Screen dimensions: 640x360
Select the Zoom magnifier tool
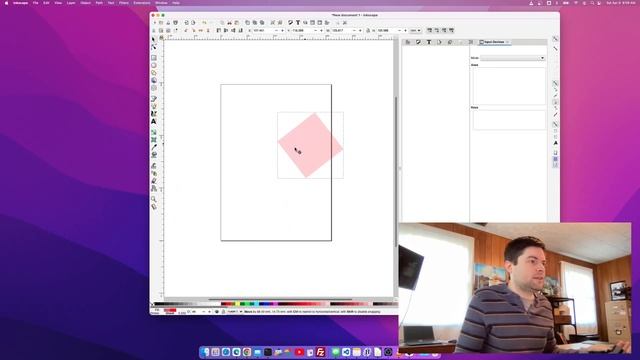coord(154,199)
